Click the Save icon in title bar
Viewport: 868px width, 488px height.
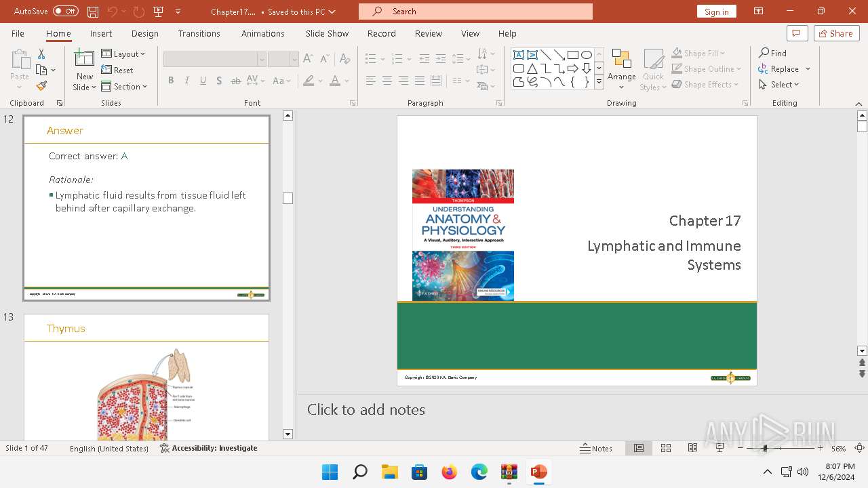[93, 12]
